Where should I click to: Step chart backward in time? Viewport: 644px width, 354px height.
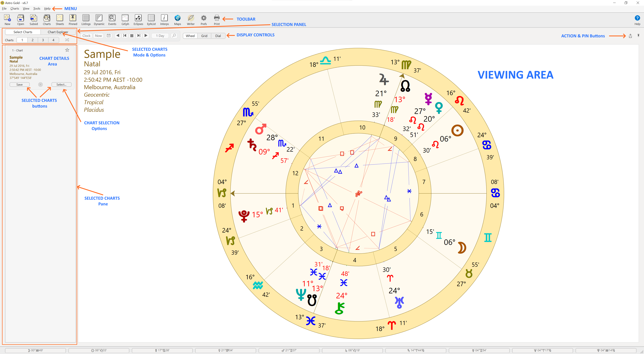[118, 36]
